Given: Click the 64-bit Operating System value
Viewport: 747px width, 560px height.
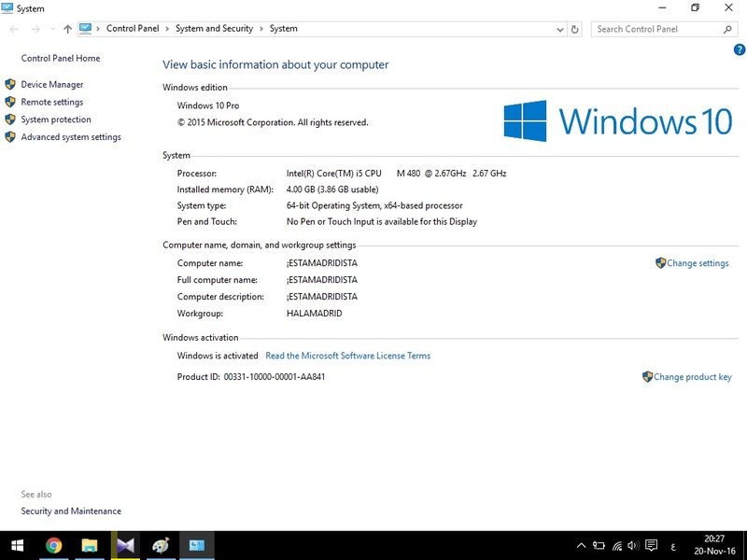Looking at the screenshot, I should 374,205.
